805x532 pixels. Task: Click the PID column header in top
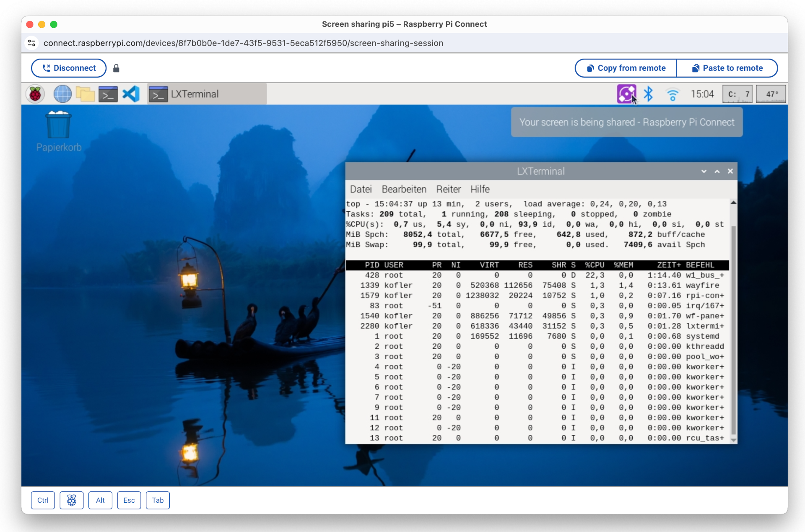click(372, 265)
